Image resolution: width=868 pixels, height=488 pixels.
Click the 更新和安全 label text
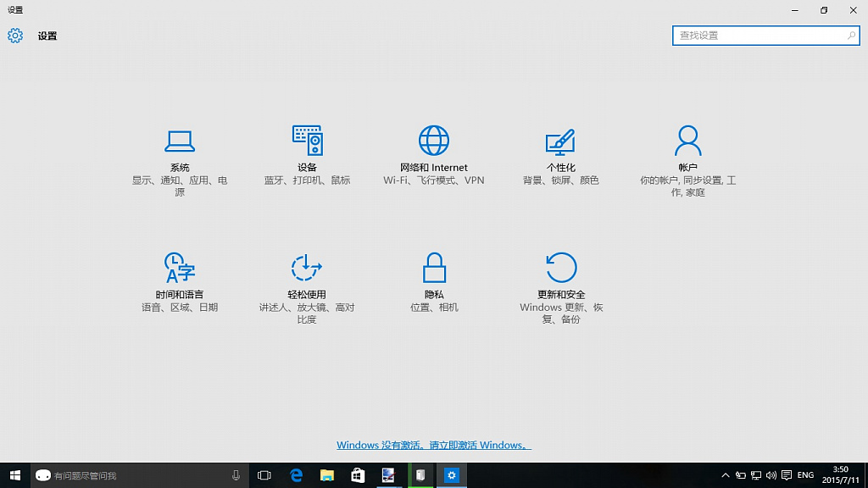pos(561,294)
